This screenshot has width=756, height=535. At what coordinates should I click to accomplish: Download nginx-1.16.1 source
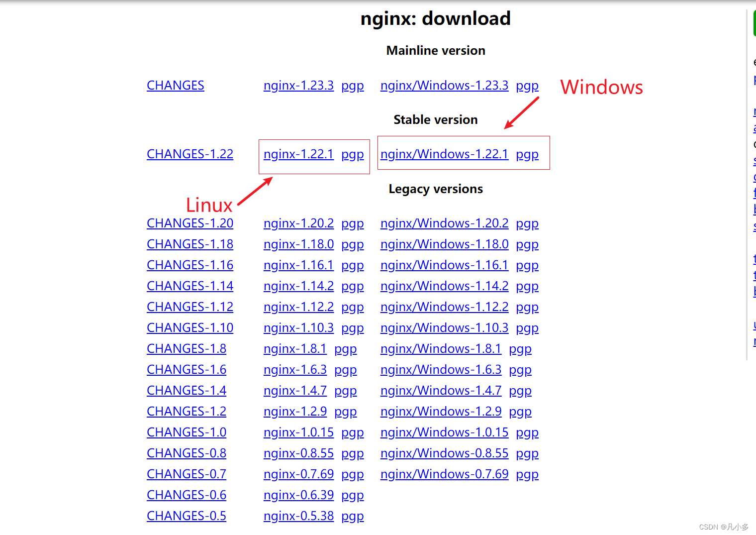[x=298, y=265]
